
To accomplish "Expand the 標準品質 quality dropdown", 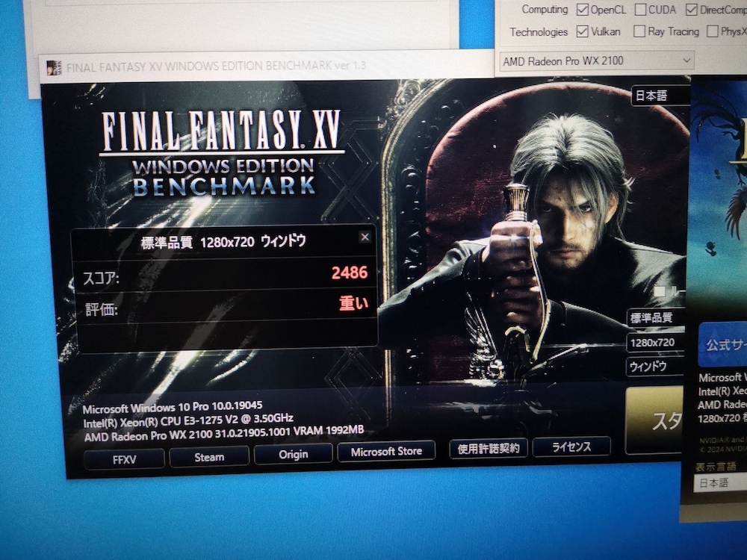I will (x=656, y=317).
